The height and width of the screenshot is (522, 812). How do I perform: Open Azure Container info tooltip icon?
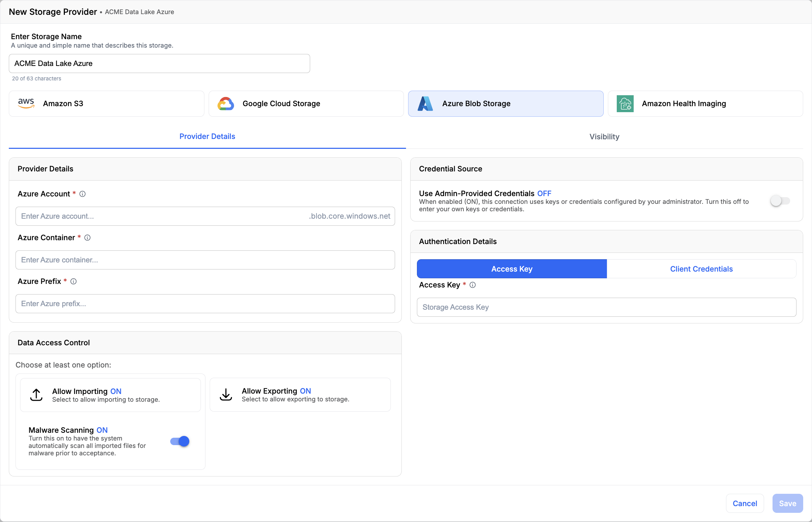pos(87,238)
